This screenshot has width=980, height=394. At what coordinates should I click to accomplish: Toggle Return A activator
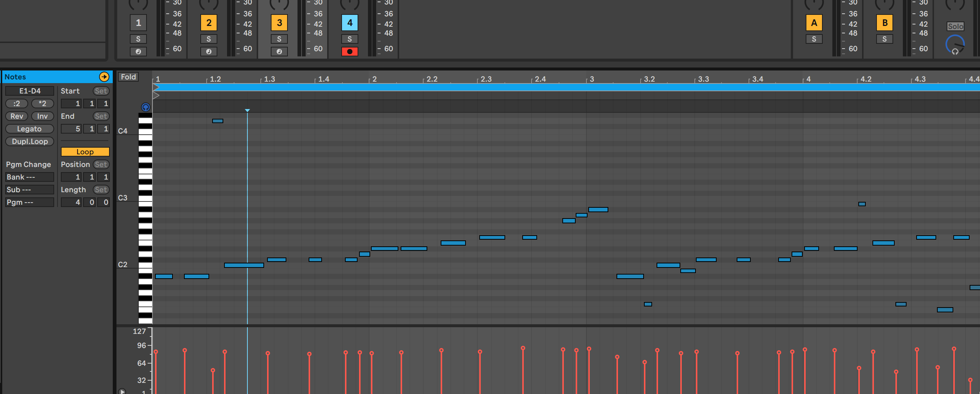(x=814, y=23)
